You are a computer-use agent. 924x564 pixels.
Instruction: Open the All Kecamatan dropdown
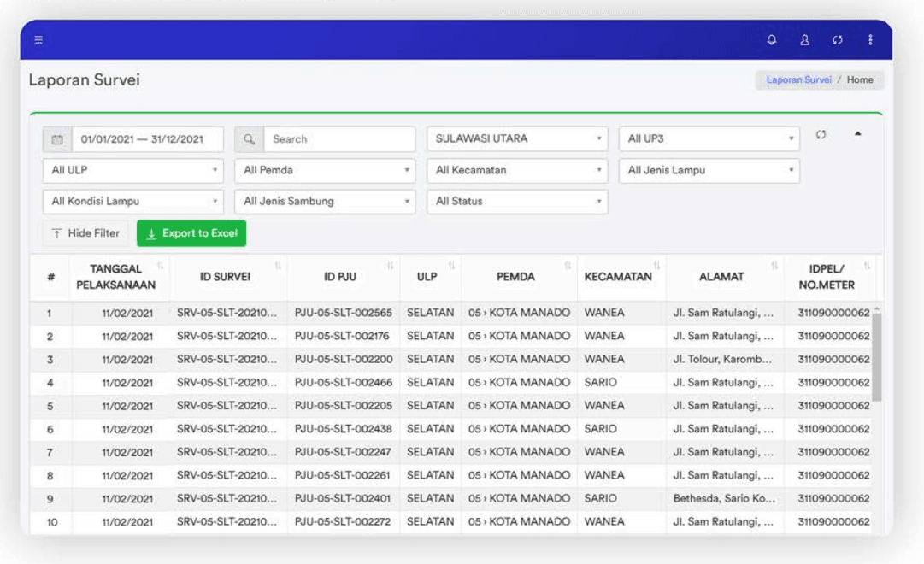click(517, 170)
